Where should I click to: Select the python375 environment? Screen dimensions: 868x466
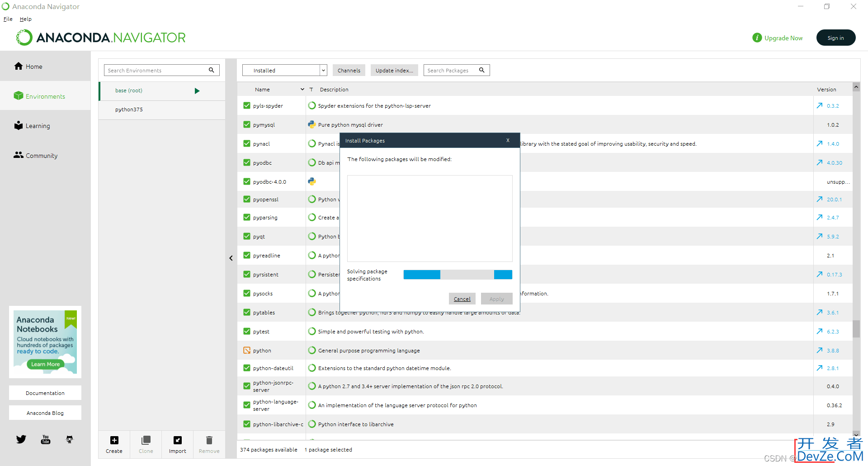(162, 110)
